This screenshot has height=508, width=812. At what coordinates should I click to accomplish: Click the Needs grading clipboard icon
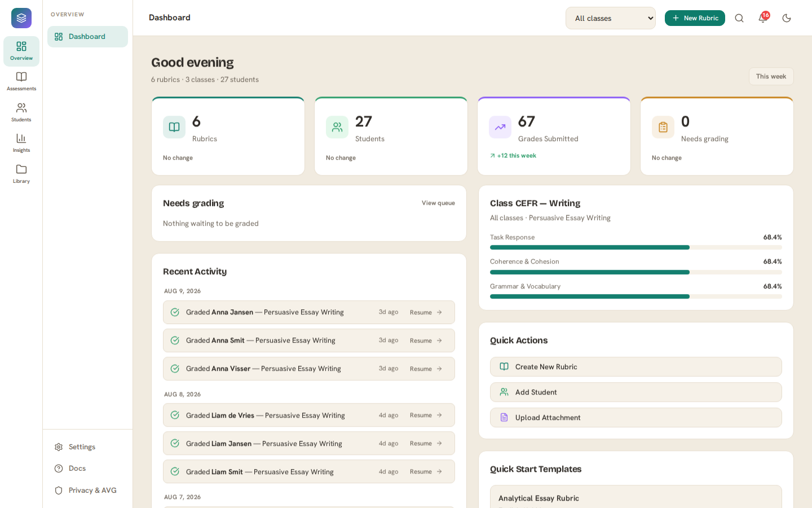tap(663, 127)
